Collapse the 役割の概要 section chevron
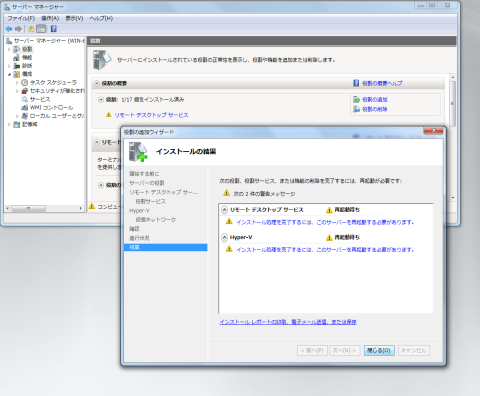The height and width of the screenshot is (396, 480). pyautogui.click(x=97, y=83)
